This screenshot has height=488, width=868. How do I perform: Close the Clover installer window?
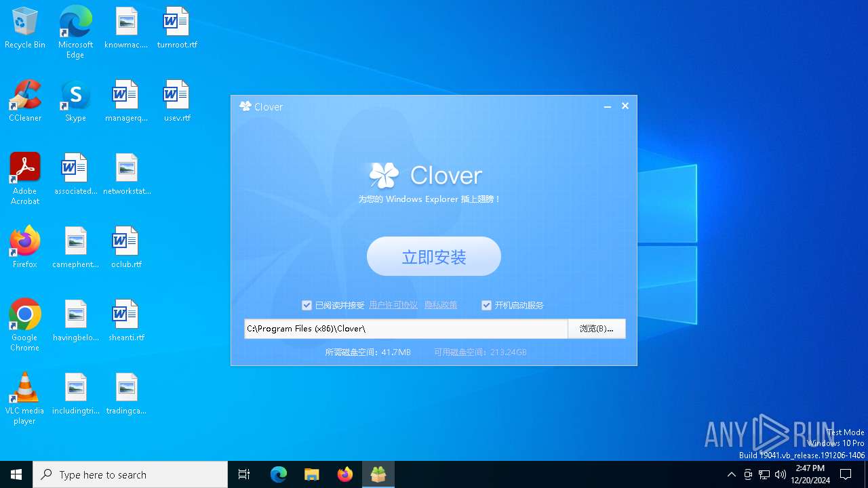625,106
